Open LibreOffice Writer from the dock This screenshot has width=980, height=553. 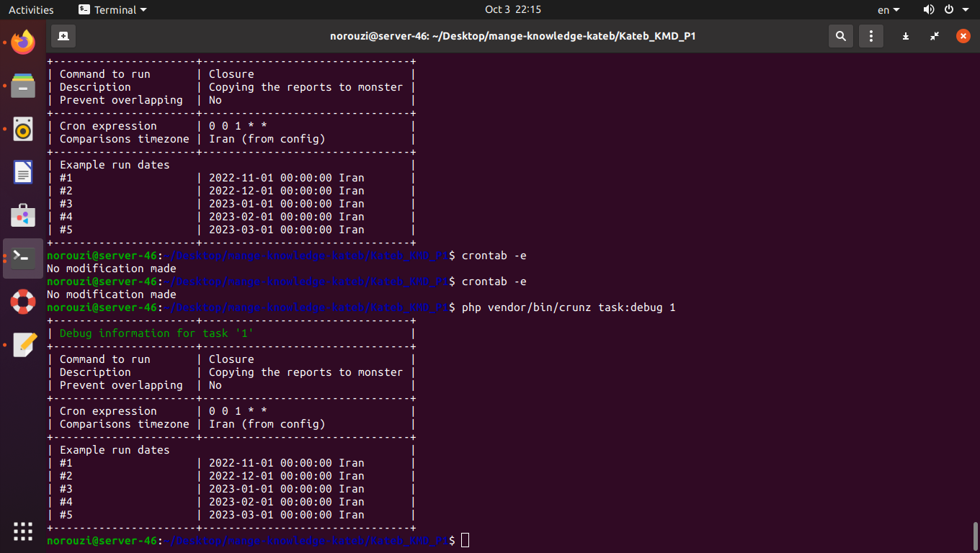(23, 172)
